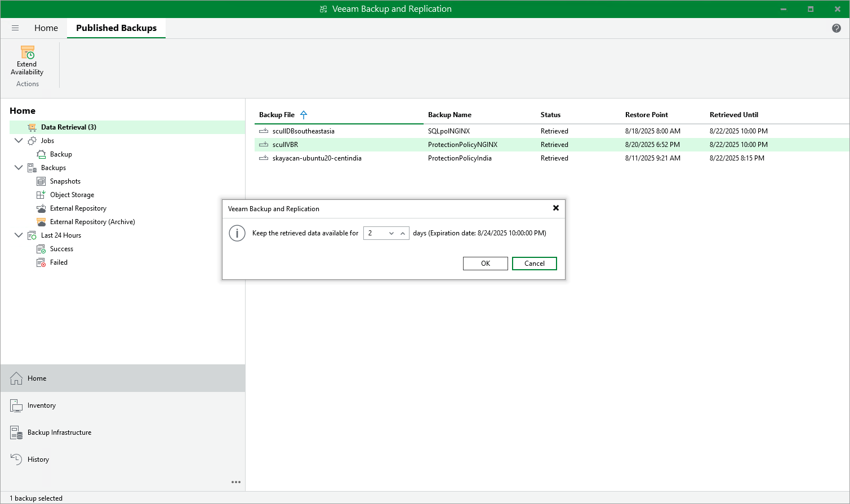Image resolution: width=850 pixels, height=504 pixels.
Task: Click the scullDBsoutheastasia backup file icon
Action: 264,131
